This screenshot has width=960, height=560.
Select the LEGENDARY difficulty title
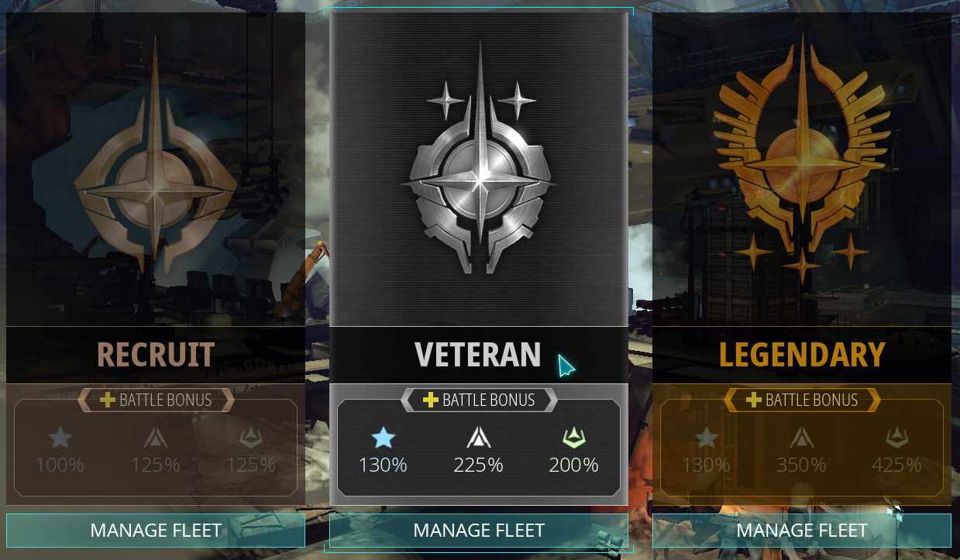tap(802, 355)
